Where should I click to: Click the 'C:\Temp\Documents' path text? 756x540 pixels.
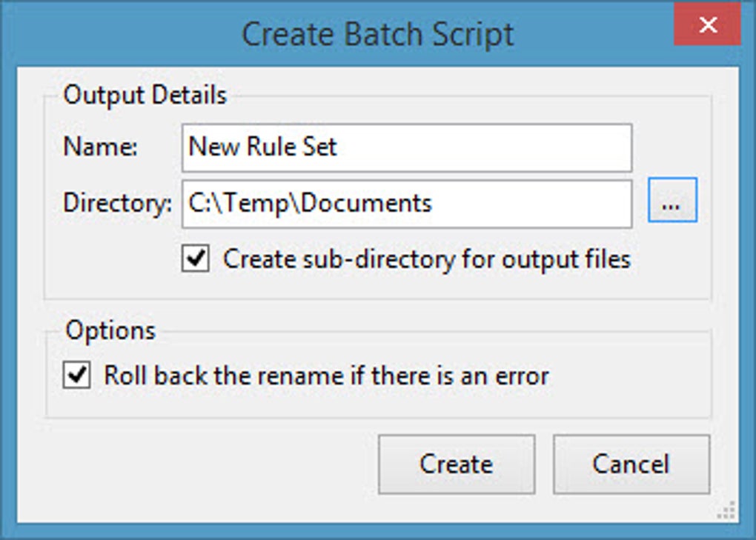click(x=310, y=203)
